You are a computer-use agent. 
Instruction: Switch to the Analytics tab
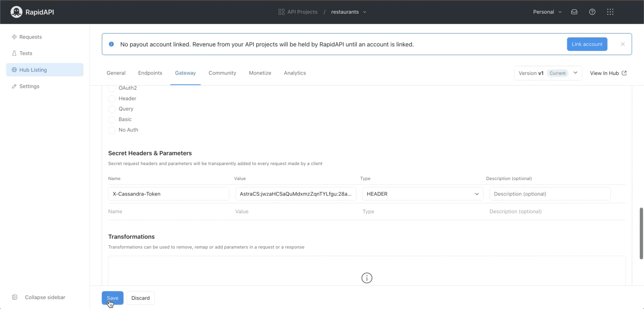[295, 73]
